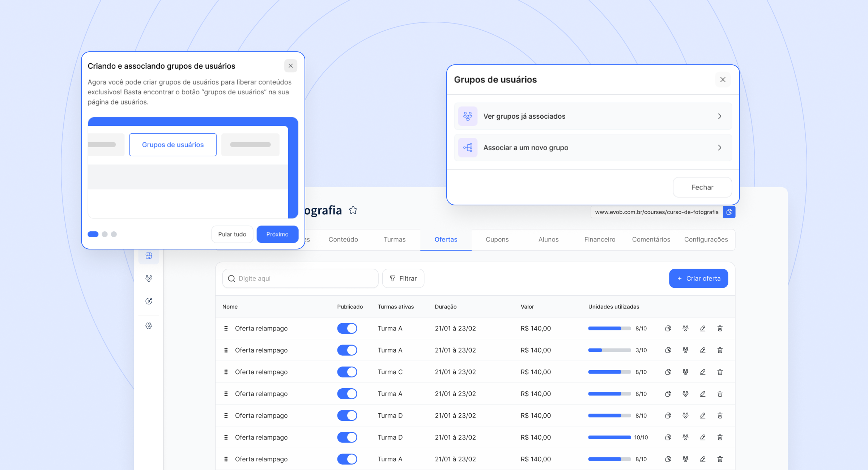The height and width of the screenshot is (470, 868).
Task: Open the Filtrar button
Action: tap(403, 278)
